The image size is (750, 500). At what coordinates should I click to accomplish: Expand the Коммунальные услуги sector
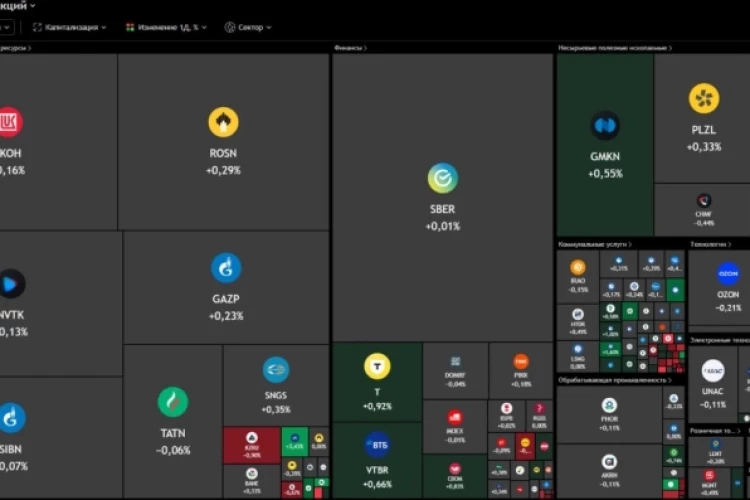point(595,244)
